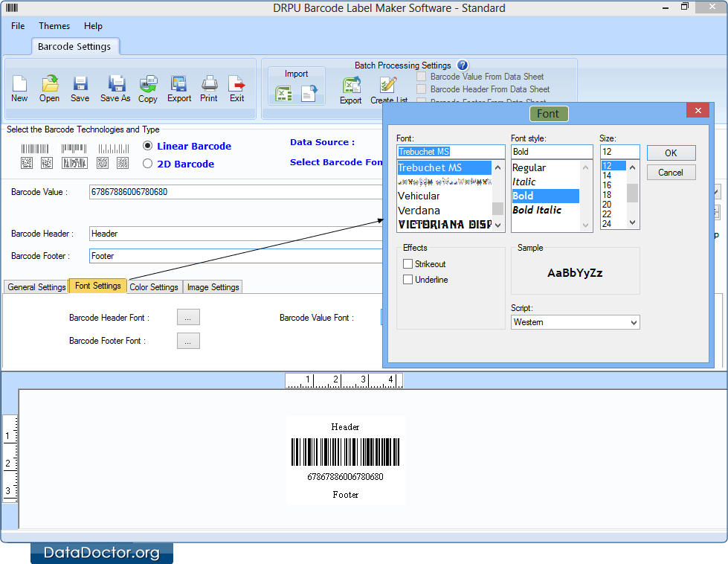728x564 pixels.
Task: Click the Font name text box
Action: tap(451, 152)
